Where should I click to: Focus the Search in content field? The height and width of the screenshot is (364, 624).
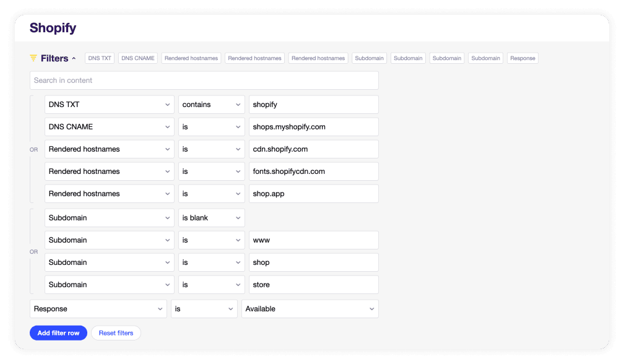204,80
